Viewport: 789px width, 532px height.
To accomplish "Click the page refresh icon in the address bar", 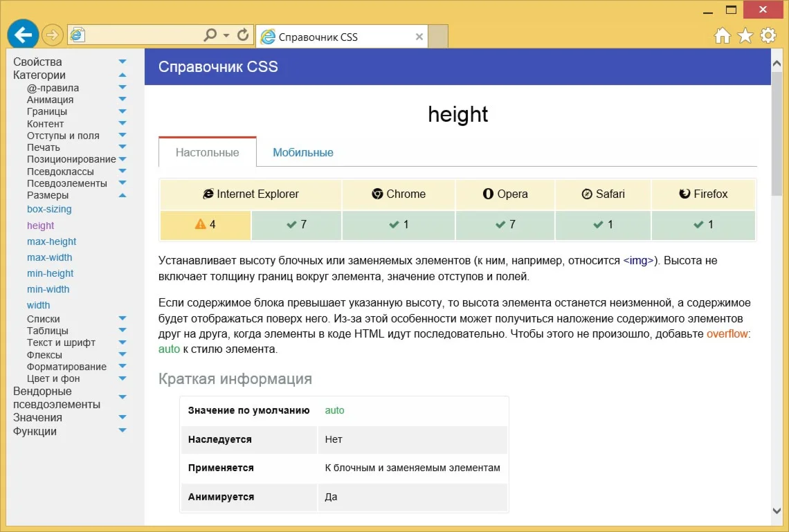I will coord(242,35).
